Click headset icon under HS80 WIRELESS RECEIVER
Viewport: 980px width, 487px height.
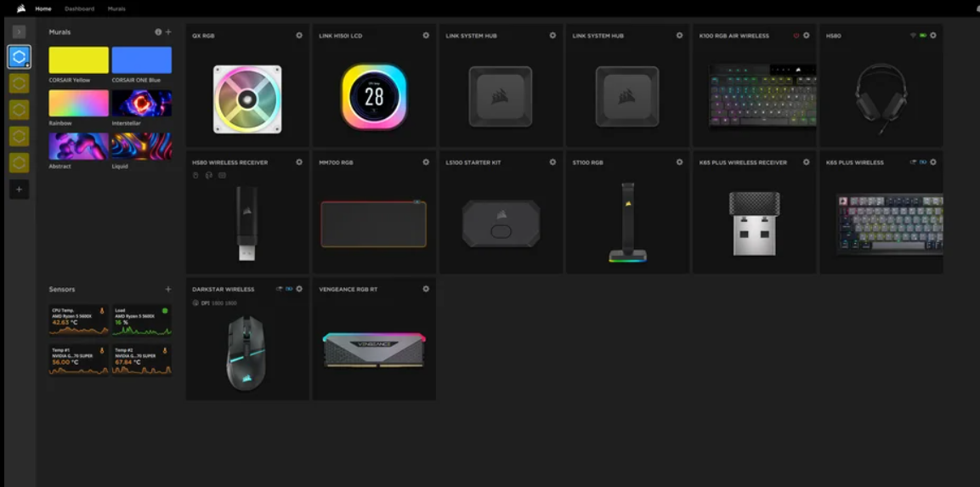(x=209, y=176)
